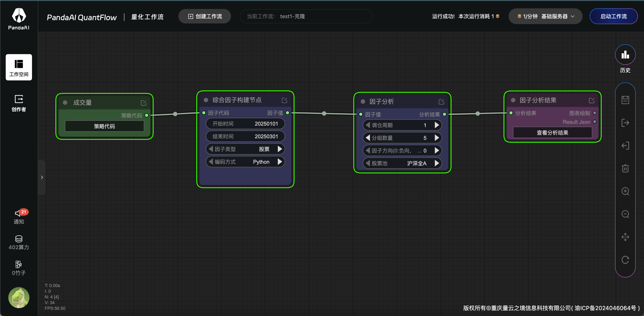The image size is (644, 316).
Task: Increase the 调仓周期 value
Action: tap(437, 125)
